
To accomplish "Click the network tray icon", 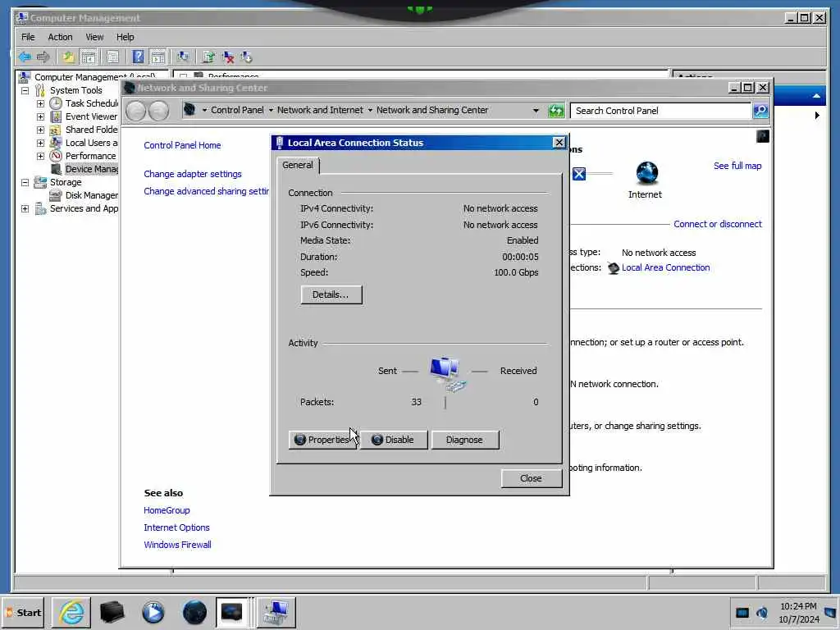I will pos(742,613).
